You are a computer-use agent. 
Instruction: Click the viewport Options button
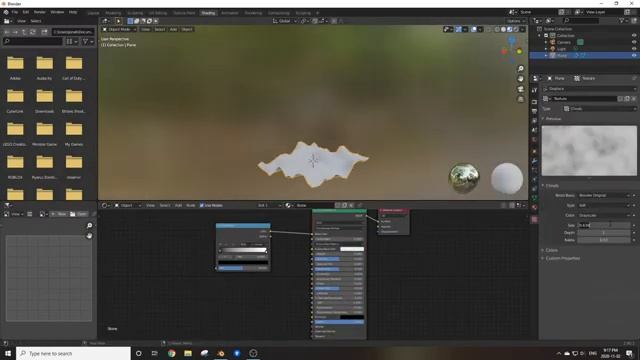coord(515,21)
